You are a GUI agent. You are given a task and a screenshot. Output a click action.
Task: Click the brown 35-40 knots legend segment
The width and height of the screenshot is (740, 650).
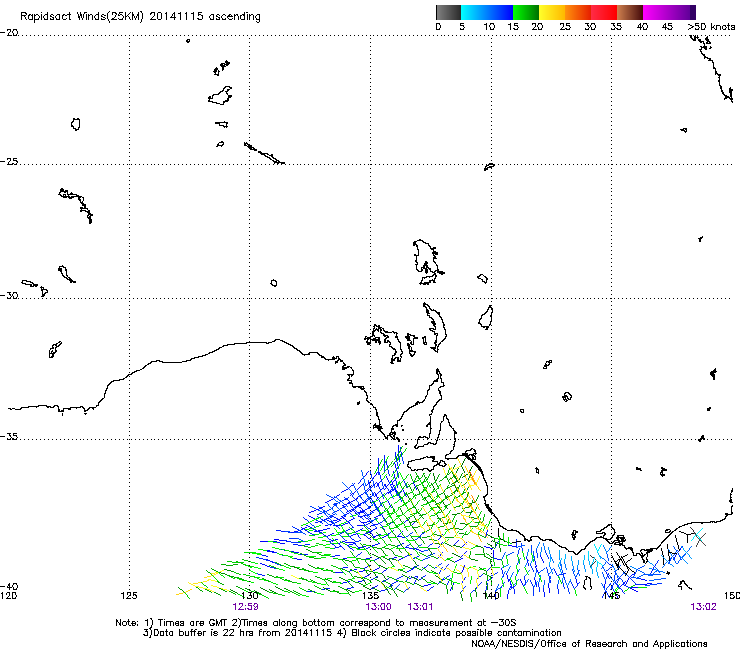(630, 12)
